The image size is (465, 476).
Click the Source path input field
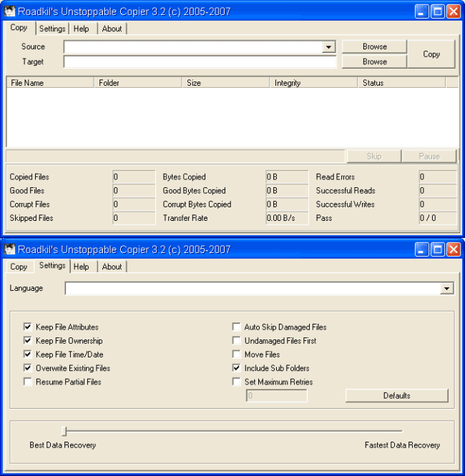point(193,47)
